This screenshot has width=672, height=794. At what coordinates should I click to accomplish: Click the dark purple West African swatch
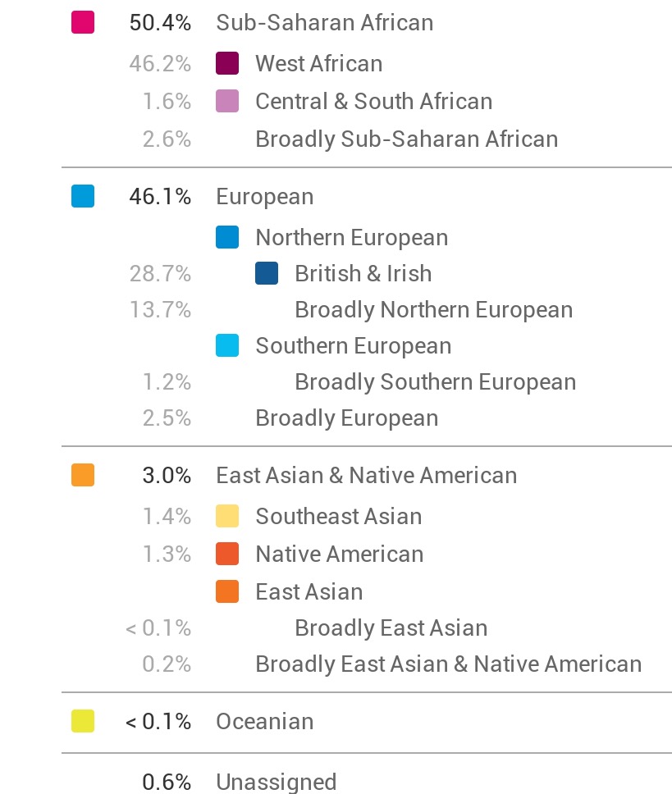point(227,63)
